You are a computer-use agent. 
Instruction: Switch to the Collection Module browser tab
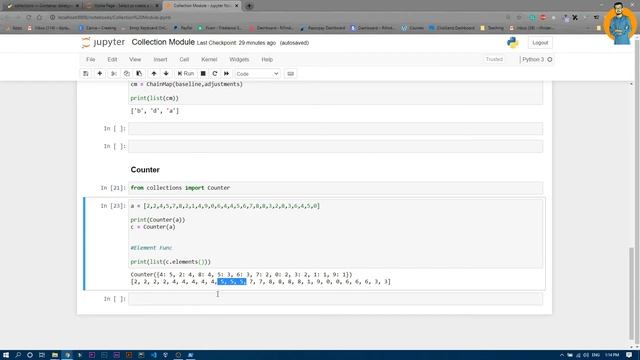pyautogui.click(x=201, y=6)
